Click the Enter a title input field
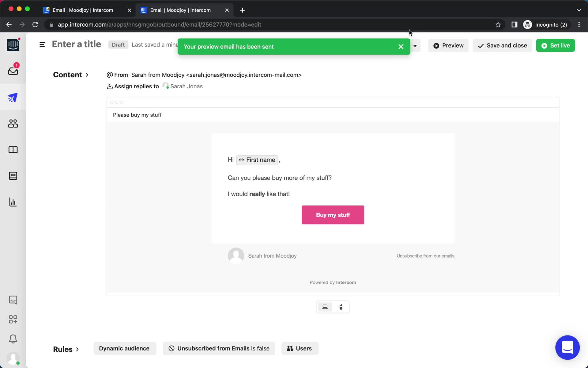The height and width of the screenshot is (368, 588). 77,44
